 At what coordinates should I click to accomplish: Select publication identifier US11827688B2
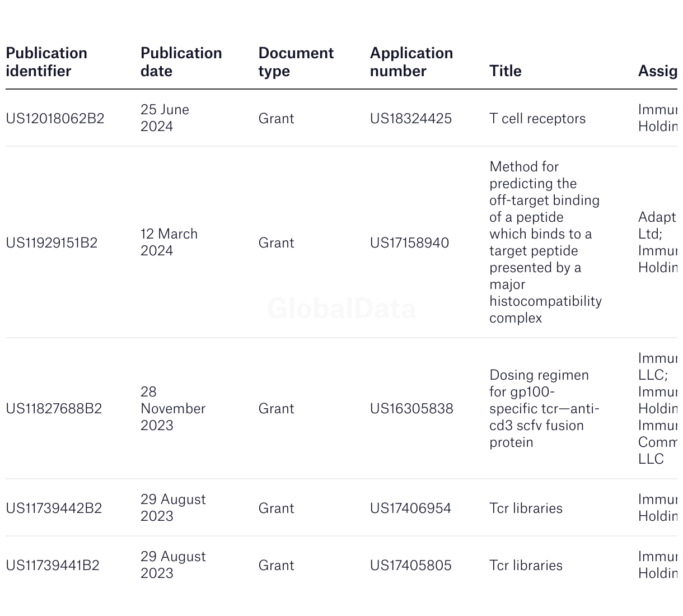54,409
